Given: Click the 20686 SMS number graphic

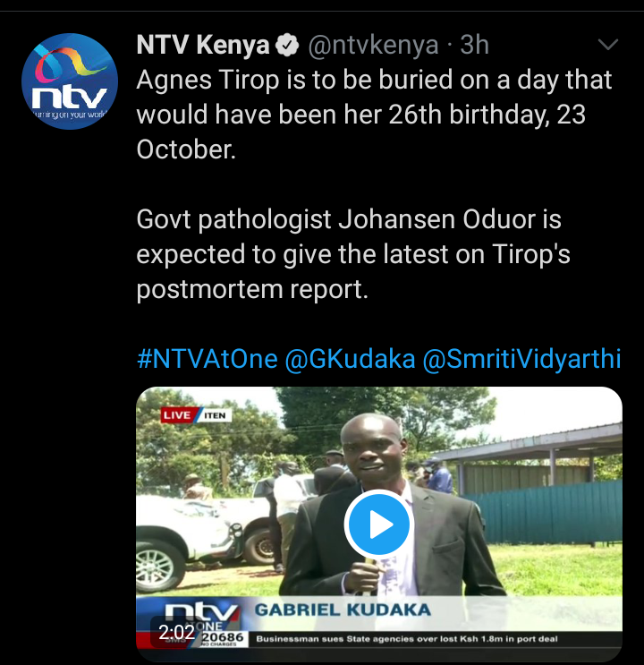Looking at the screenshot, I should tap(223, 638).
